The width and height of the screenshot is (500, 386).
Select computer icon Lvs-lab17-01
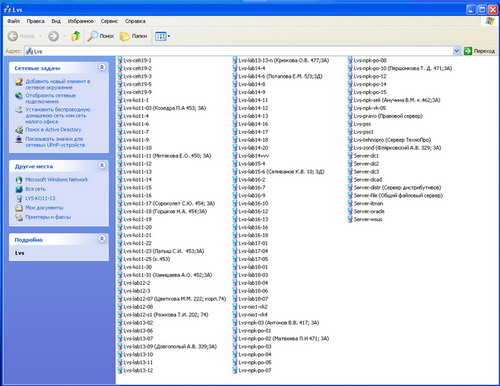click(x=235, y=243)
